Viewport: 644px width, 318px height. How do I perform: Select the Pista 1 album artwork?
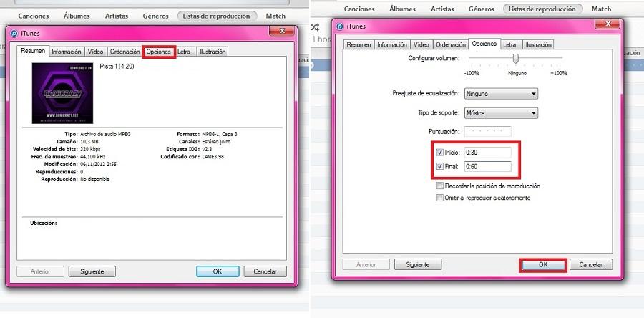[x=63, y=92]
